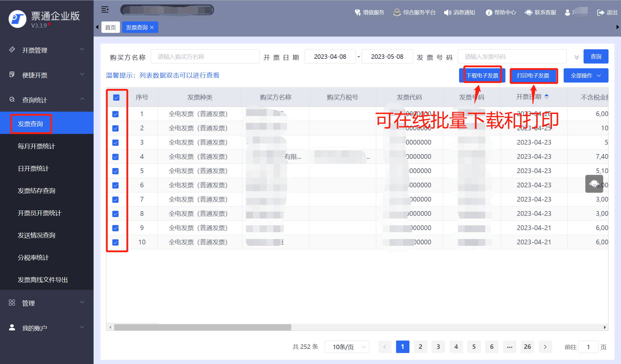Click 退出 to log out
This screenshot has height=364, width=621.
[x=607, y=12]
